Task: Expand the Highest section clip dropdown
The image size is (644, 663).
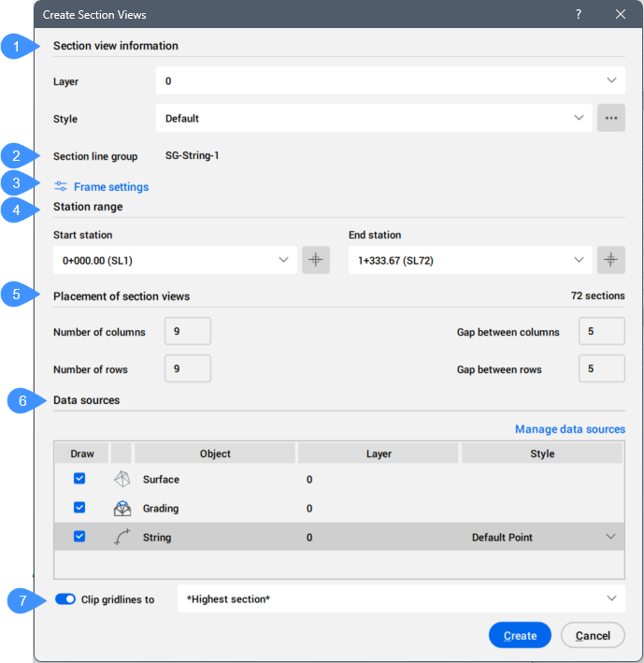Action: pyautogui.click(x=401, y=598)
